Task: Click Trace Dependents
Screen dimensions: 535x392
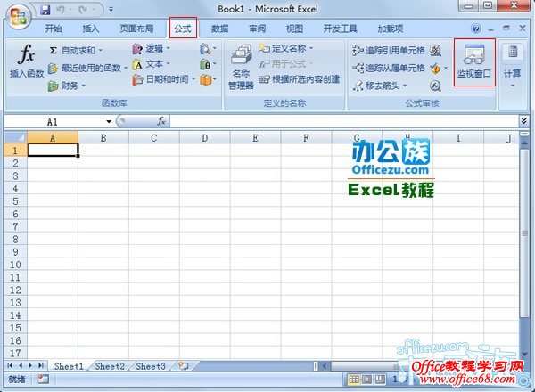Action: (388, 69)
